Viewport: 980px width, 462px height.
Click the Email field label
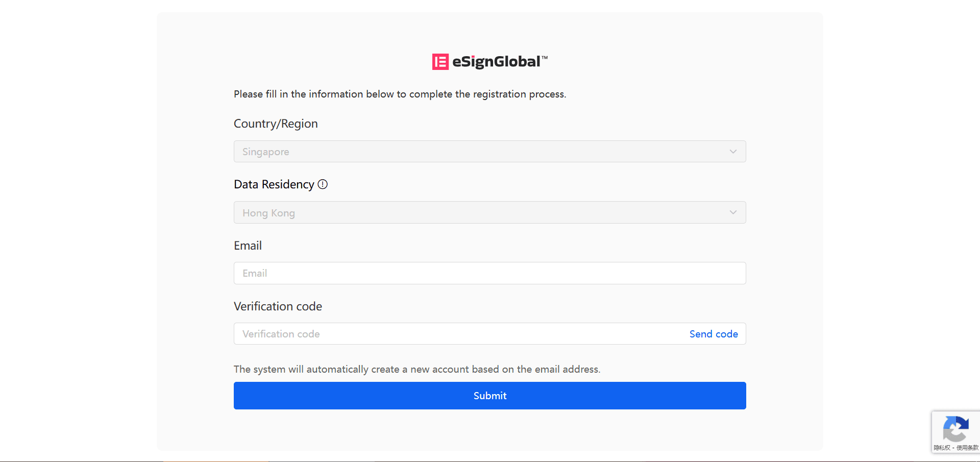pos(248,246)
